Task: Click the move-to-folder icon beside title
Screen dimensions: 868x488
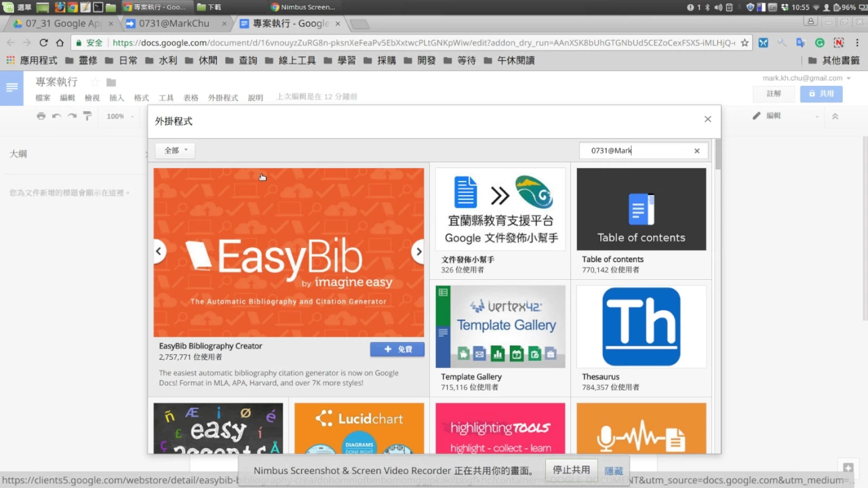Action: [x=111, y=82]
